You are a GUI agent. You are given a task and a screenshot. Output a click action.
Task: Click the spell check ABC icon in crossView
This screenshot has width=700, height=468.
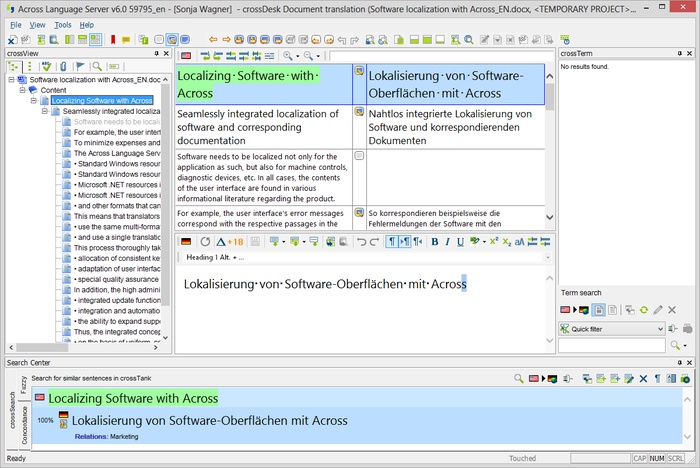coord(46,67)
